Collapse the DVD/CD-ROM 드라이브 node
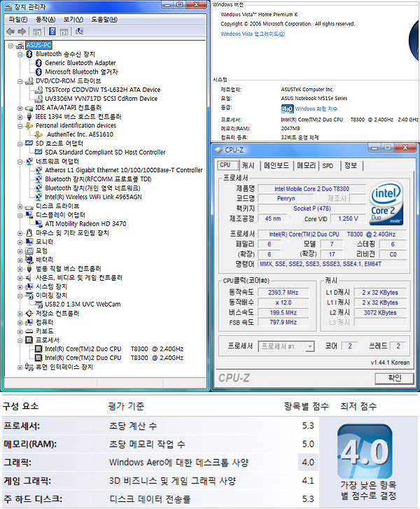This screenshot has width=420, height=509. pyautogui.click(x=20, y=81)
